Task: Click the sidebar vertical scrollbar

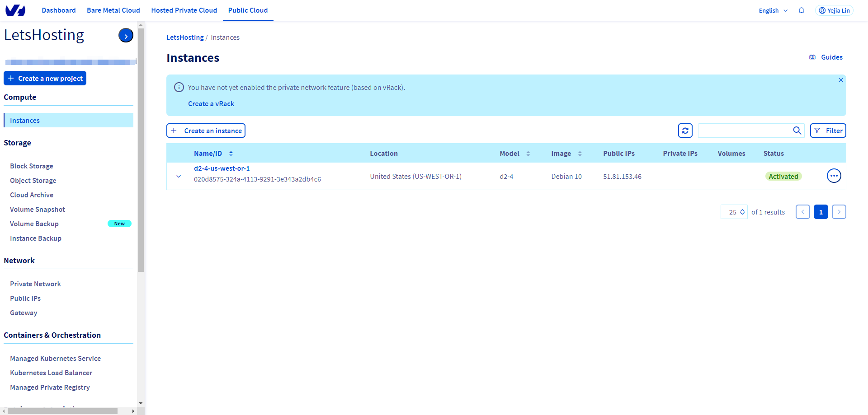Action: coord(141,150)
